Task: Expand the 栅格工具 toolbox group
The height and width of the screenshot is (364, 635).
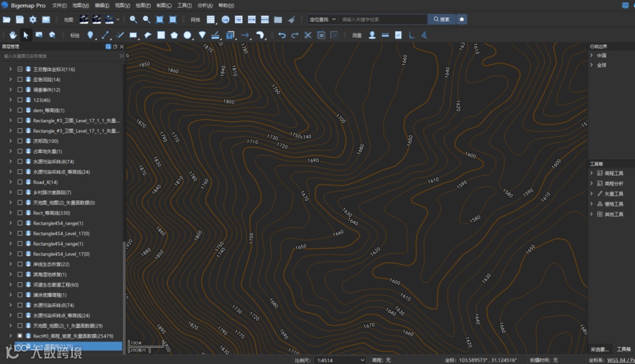Action: pyautogui.click(x=591, y=203)
